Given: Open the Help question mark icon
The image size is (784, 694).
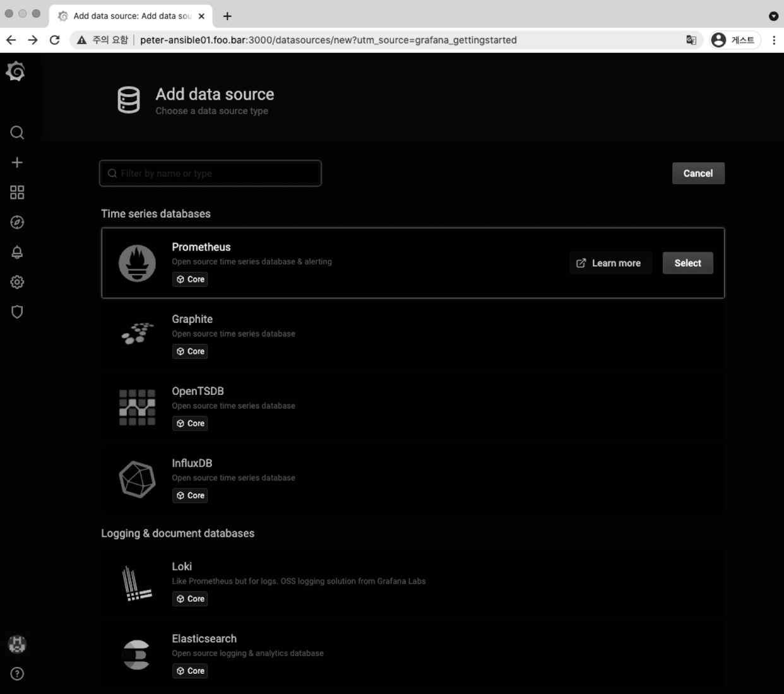Looking at the screenshot, I should pos(17,674).
